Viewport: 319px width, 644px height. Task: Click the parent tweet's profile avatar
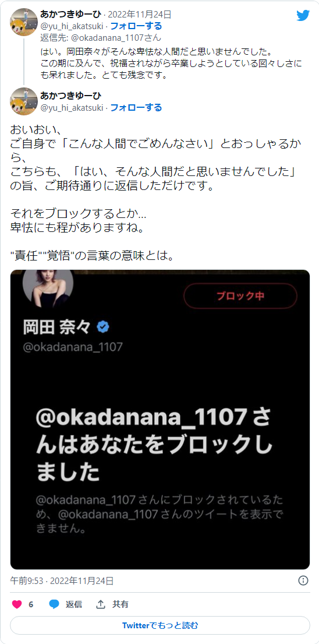tap(24, 22)
